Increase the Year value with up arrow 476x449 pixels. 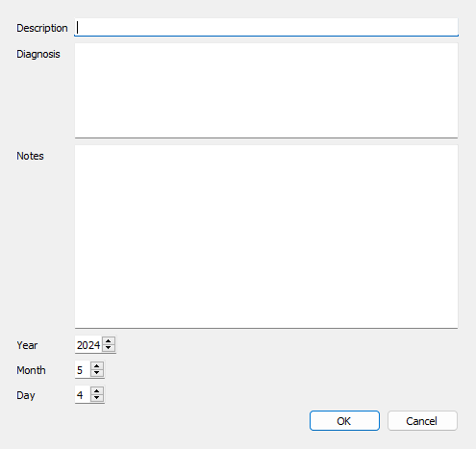[109, 341]
